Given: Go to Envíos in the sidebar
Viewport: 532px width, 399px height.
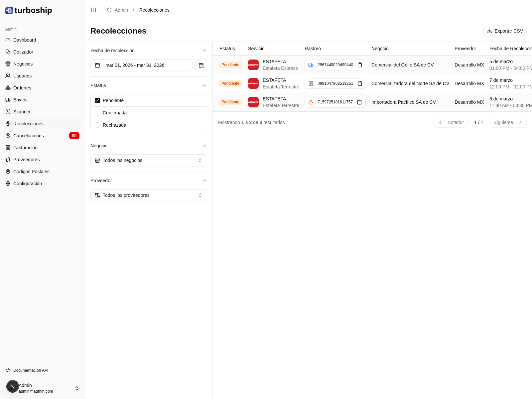Looking at the screenshot, I should pos(20,100).
